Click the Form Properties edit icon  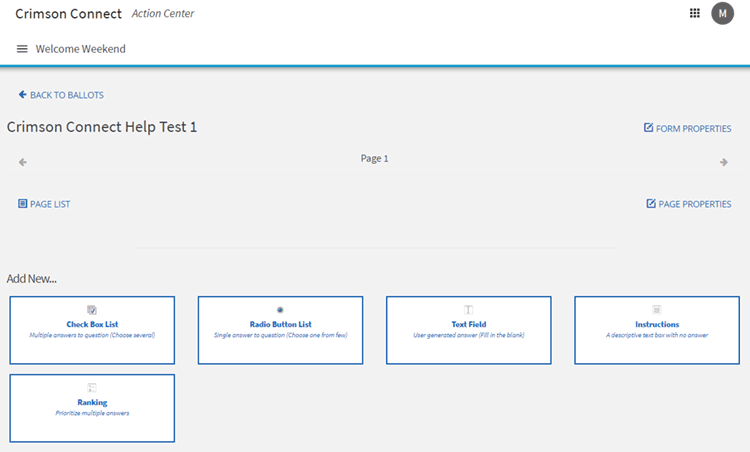[x=648, y=128]
